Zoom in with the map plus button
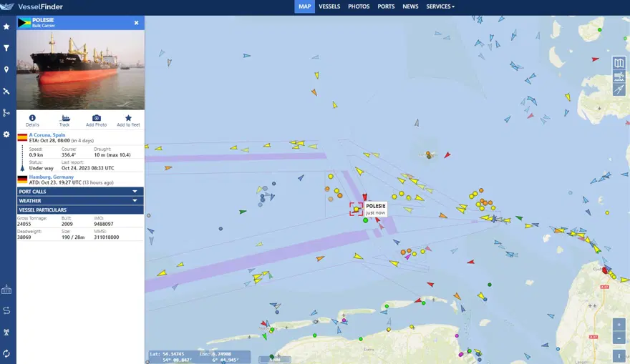The image size is (630, 364). pyautogui.click(x=619, y=324)
